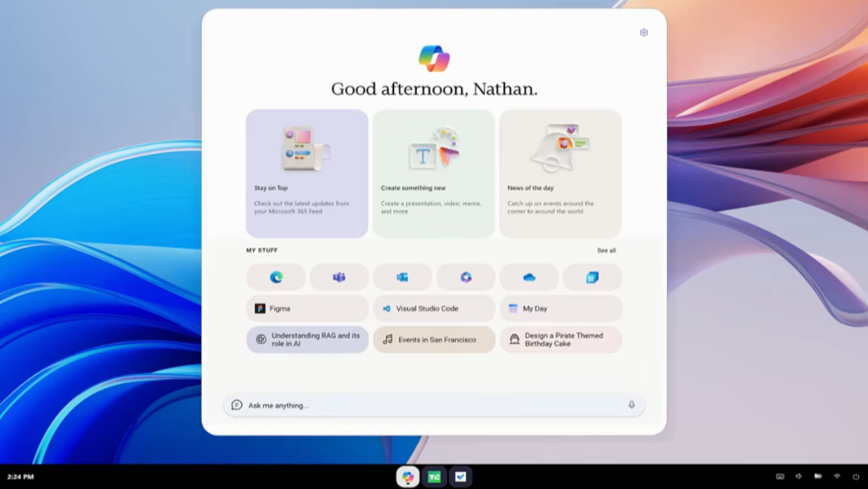Open the Stay on Top card

click(307, 174)
